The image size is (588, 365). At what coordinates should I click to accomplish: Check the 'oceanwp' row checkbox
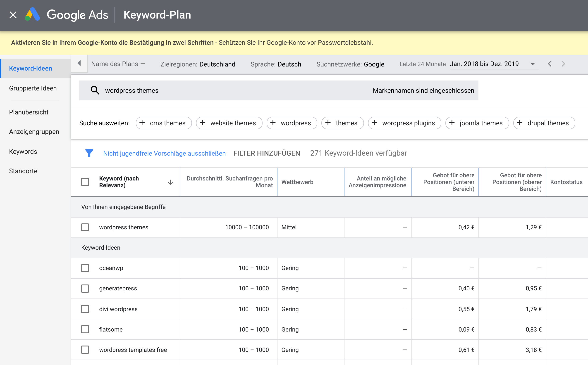85,268
